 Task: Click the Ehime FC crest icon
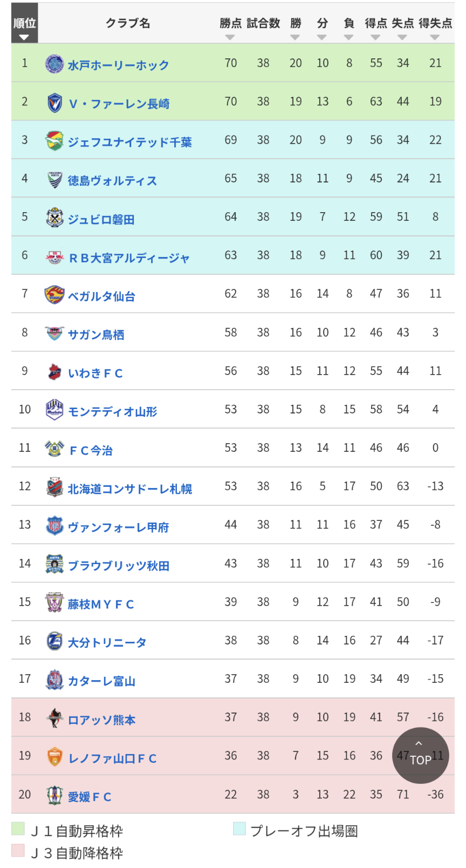pyautogui.click(x=54, y=795)
